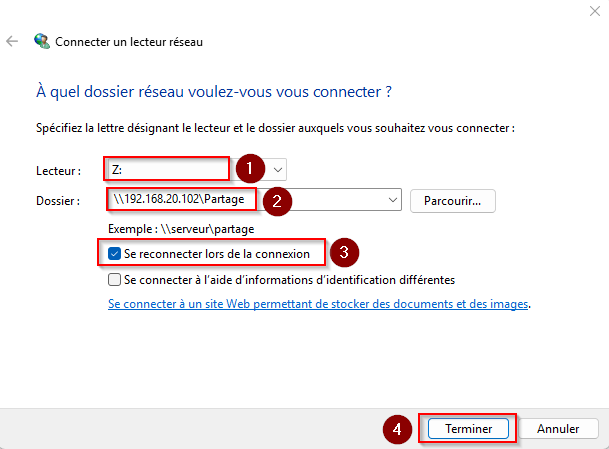The height and width of the screenshot is (449, 609).
Task: Open the Dossier folder history dropdown arrow
Action: (x=390, y=200)
